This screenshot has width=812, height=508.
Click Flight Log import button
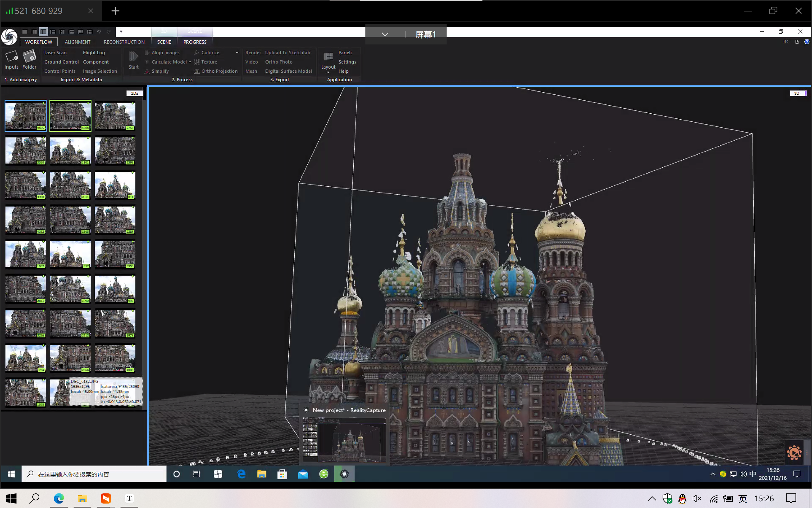coord(94,52)
